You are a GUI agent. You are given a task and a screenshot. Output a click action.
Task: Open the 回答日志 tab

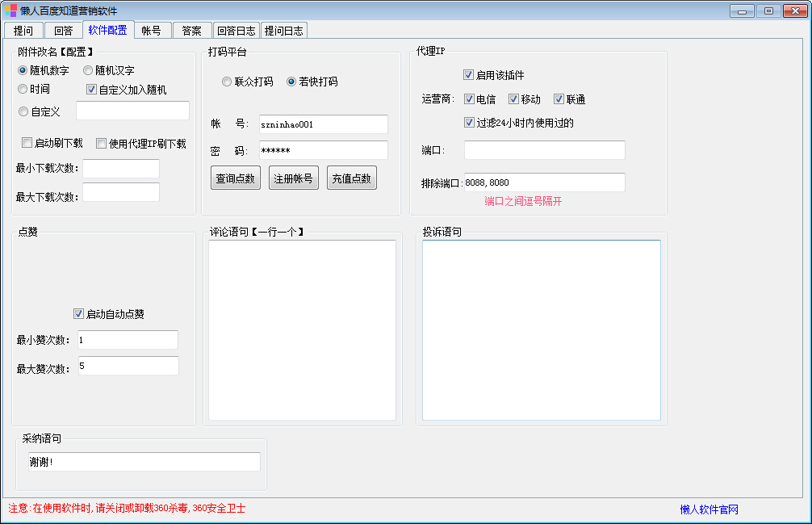pos(236,31)
